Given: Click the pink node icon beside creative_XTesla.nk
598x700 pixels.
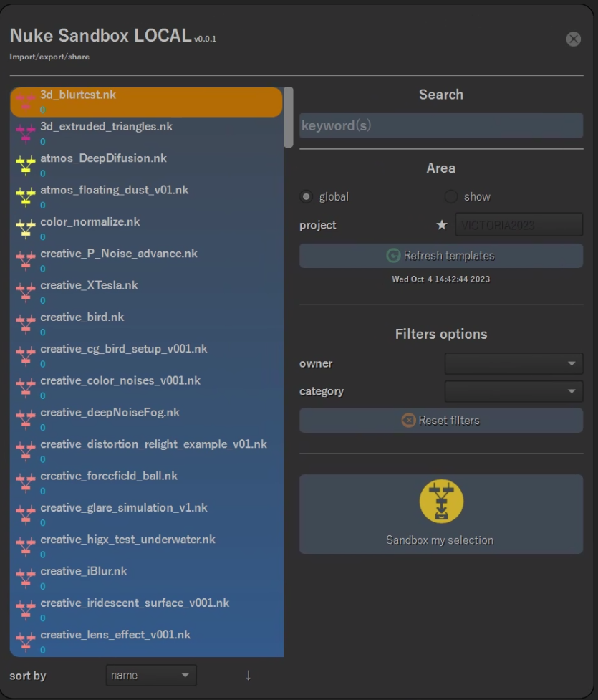Looking at the screenshot, I should click(x=25, y=292).
